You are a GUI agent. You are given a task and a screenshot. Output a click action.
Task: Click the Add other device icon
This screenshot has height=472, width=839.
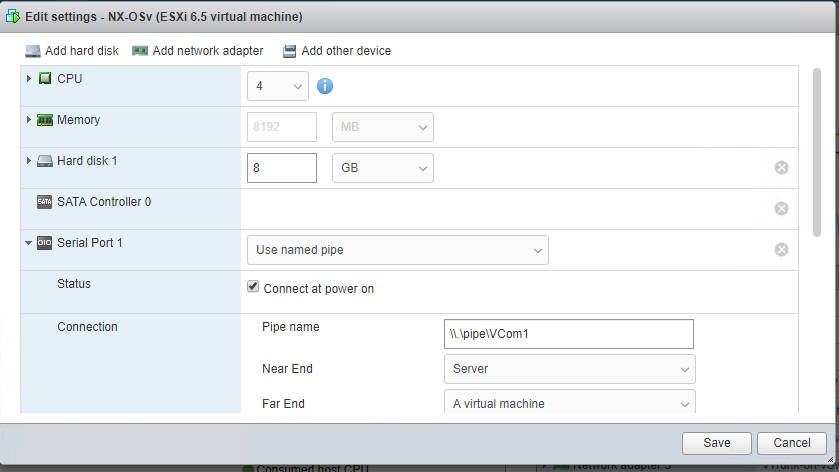point(290,51)
